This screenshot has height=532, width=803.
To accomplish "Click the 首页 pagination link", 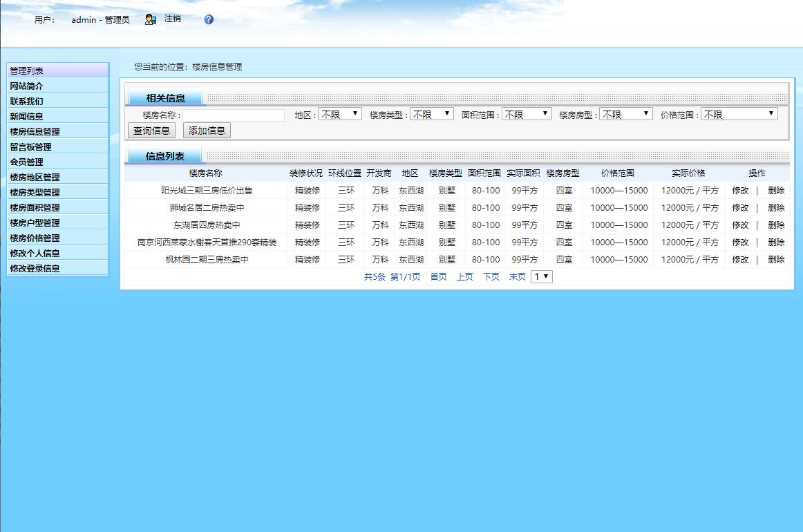I will pyautogui.click(x=437, y=276).
